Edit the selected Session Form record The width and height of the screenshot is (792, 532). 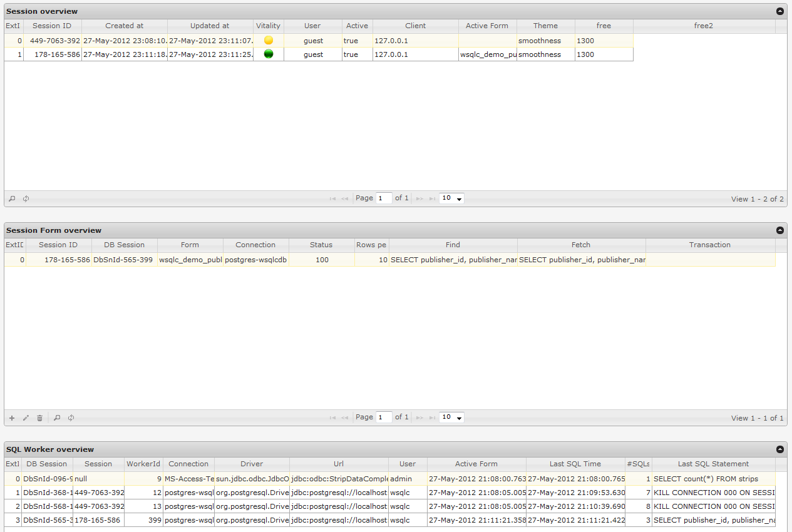25,417
